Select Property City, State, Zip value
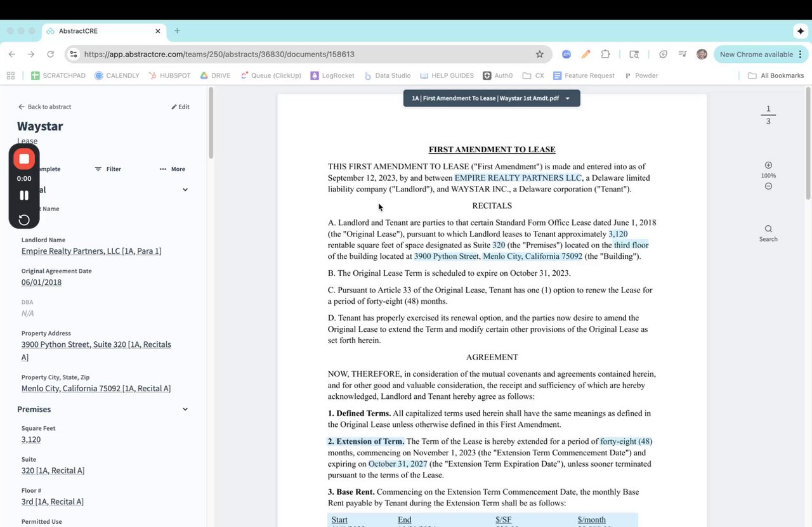 [96, 388]
